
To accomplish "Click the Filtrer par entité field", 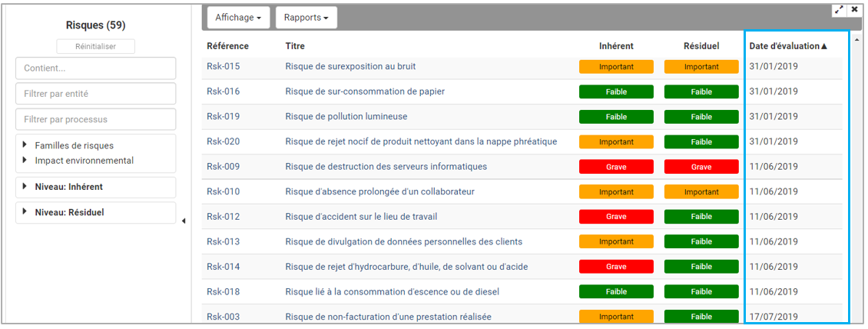I will click(x=95, y=94).
